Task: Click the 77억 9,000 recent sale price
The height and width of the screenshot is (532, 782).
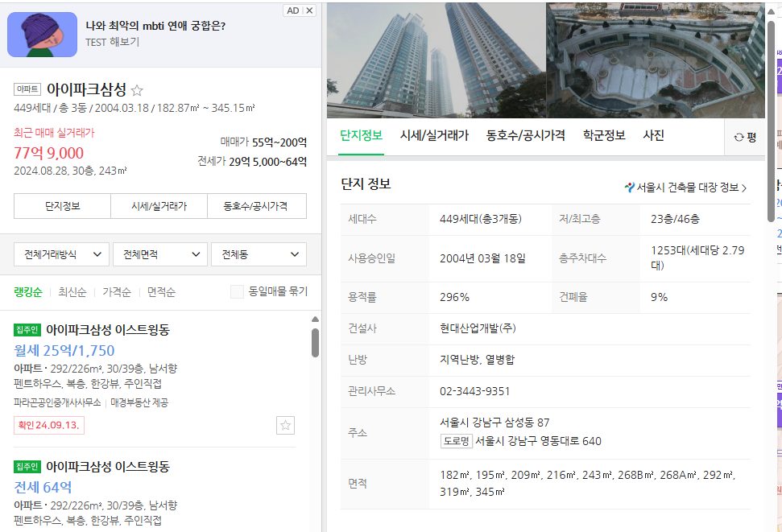Action: 49,154
